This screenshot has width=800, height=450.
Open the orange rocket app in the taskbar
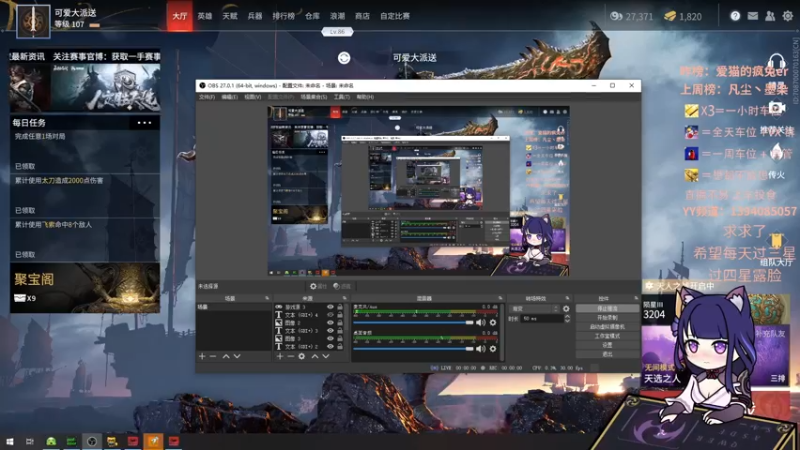coord(153,441)
